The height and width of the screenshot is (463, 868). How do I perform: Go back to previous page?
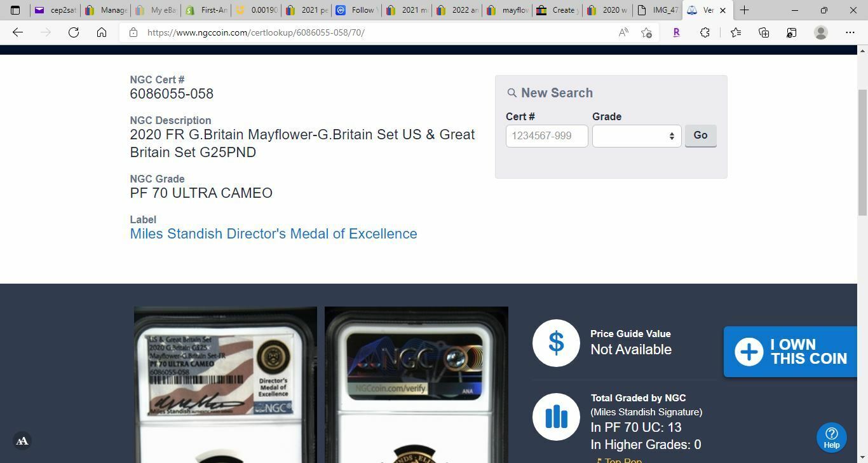pyautogui.click(x=18, y=32)
